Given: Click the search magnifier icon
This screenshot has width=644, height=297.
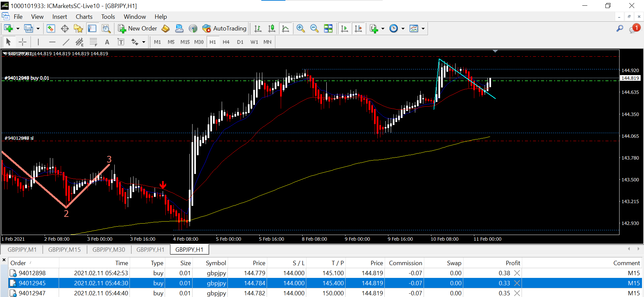Looking at the screenshot, I should point(620,28).
